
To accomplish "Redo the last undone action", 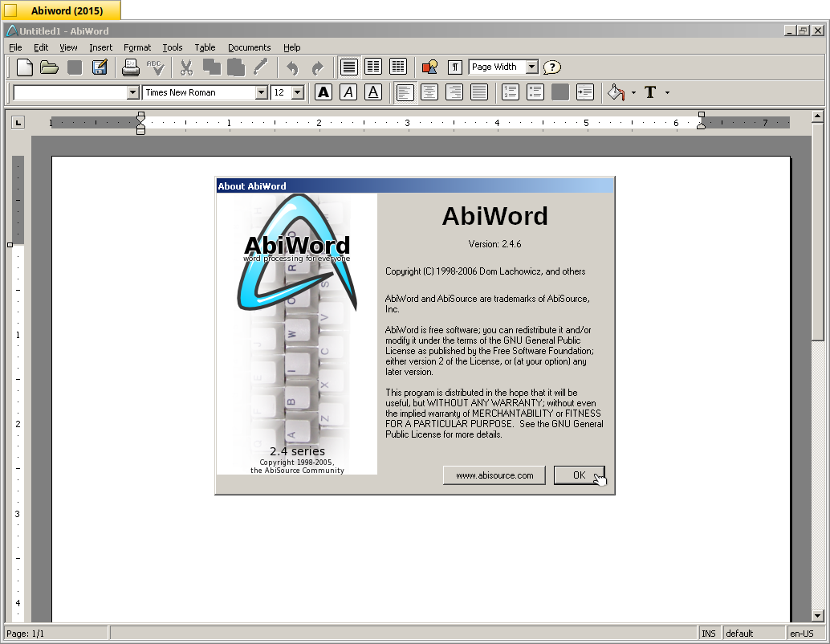I will click(317, 67).
